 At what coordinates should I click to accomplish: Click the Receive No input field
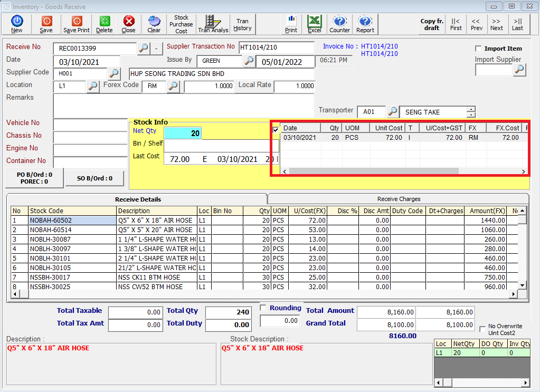point(94,48)
